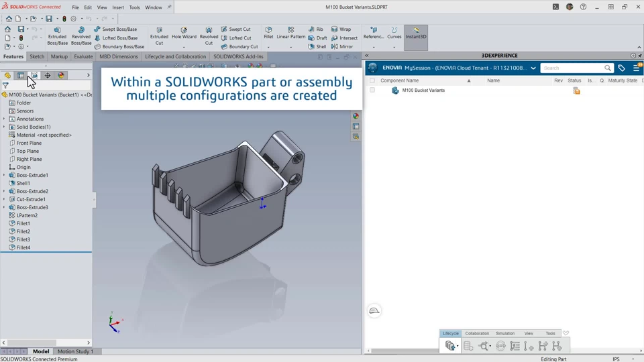The width and height of the screenshot is (644, 362).
Task: Select the Shell feature tool
Action: (x=317, y=46)
